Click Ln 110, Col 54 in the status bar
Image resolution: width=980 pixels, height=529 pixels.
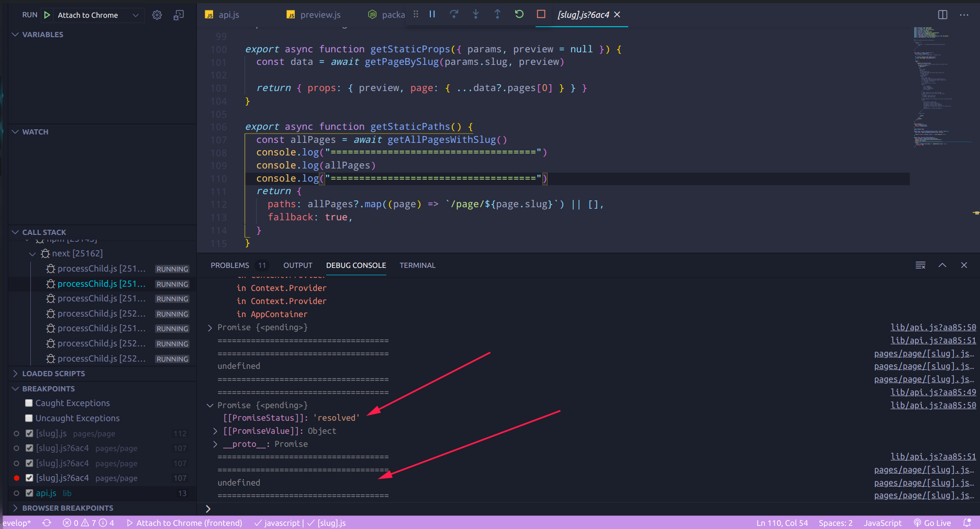click(x=782, y=523)
